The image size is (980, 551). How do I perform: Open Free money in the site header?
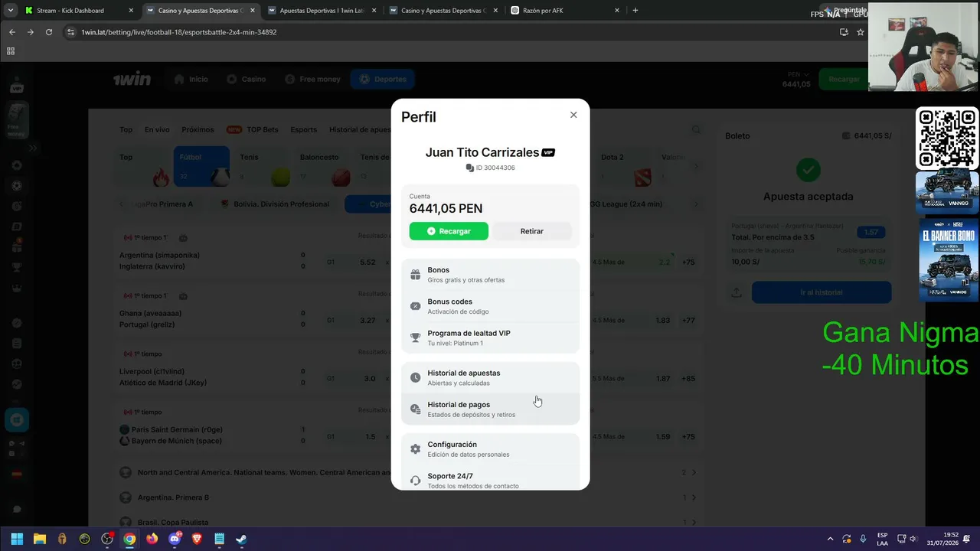click(312, 79)
